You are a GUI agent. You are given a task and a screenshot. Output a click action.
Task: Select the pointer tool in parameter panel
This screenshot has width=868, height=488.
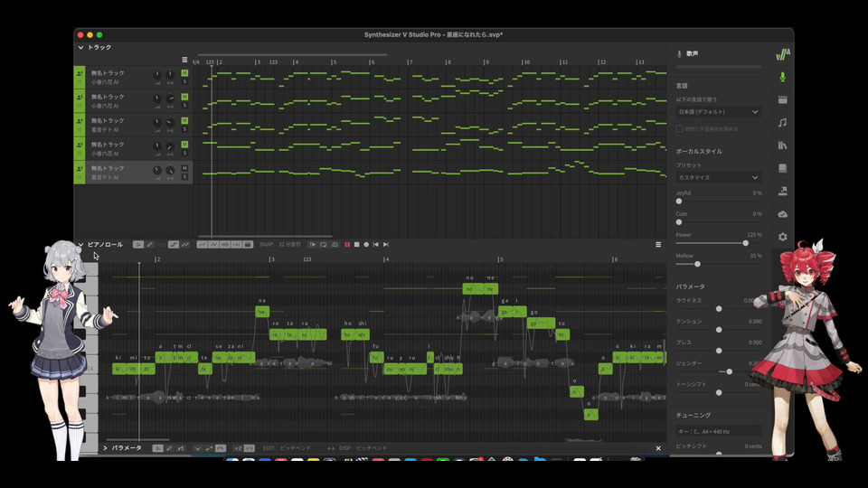pos(157,448)
